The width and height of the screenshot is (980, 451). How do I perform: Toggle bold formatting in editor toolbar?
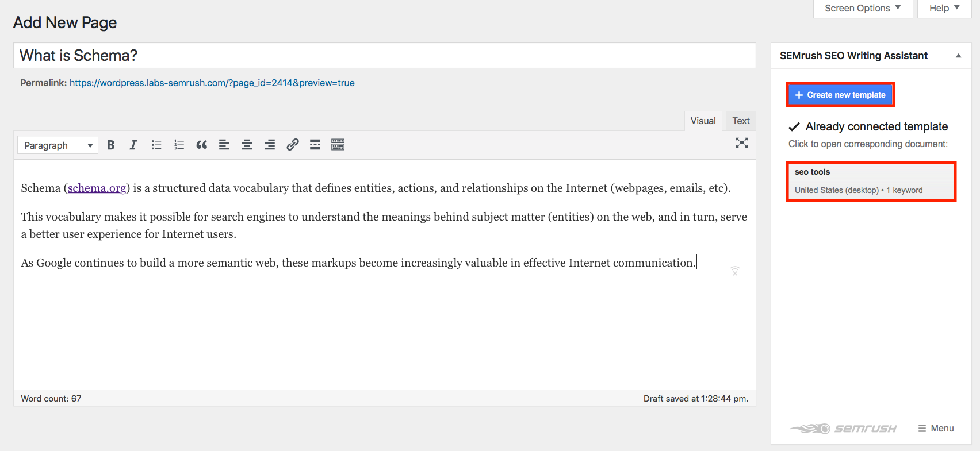click(111, 145)
